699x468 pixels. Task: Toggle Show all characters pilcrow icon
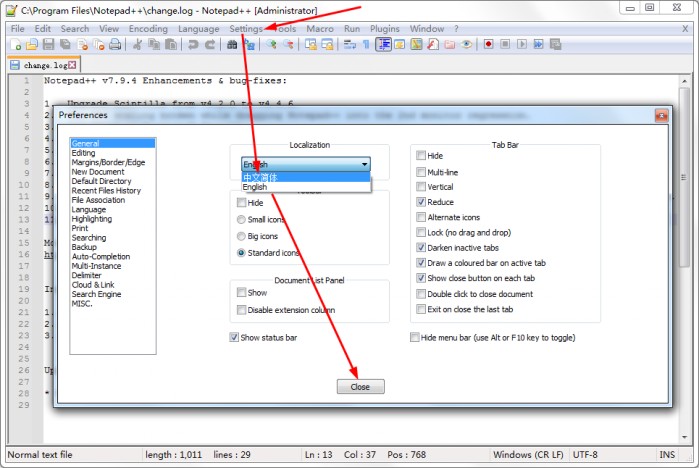click(x=366, y=45)
